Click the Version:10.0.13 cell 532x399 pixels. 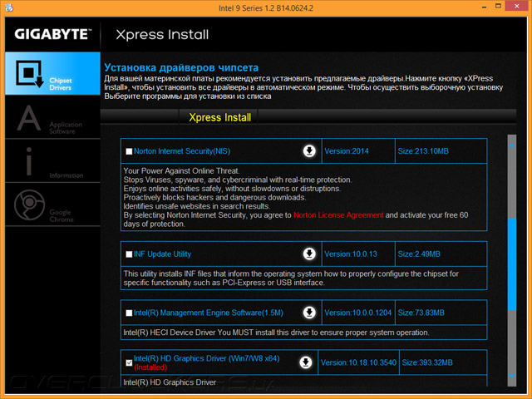pyautogui.click(x=358, y=254)
